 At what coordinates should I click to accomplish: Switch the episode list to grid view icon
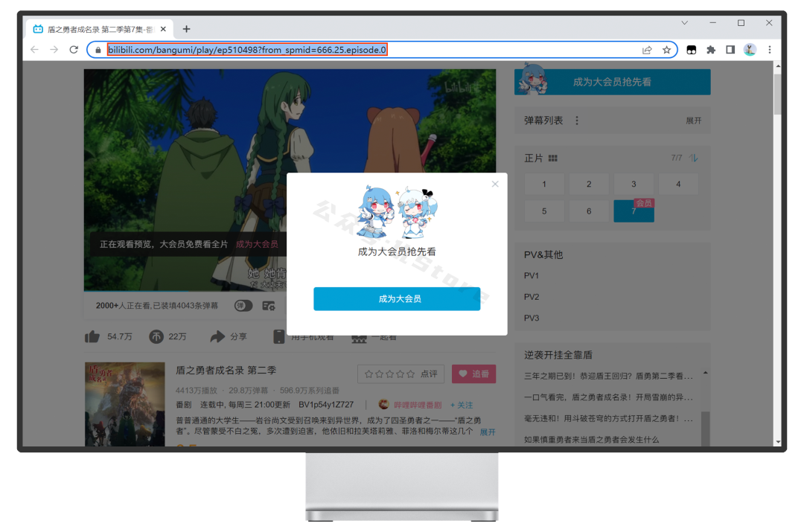click(552, 158)
